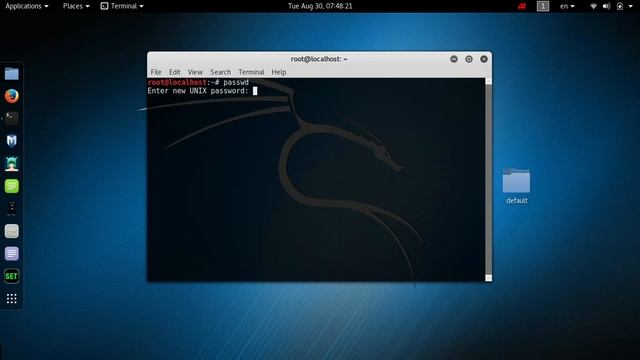
Task: Open Armitage from the dock
Action: (11, 164)
